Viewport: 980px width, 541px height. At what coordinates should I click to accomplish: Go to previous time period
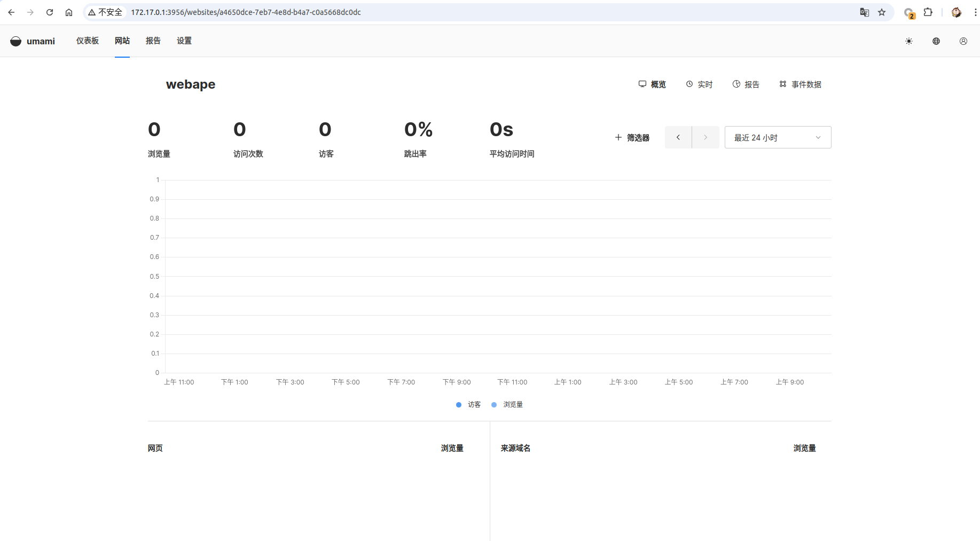678,137
